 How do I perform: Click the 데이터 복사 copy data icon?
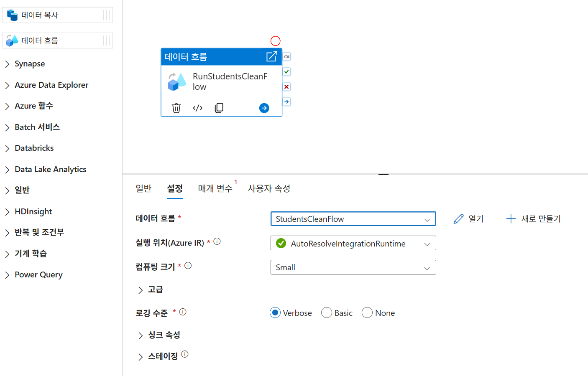coord(13,15)
